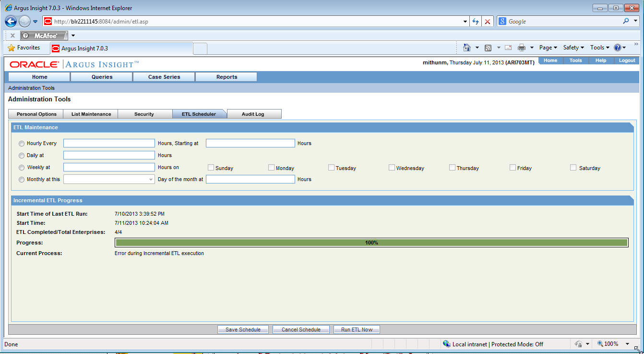Click the Logout link

tap(627, 61)
